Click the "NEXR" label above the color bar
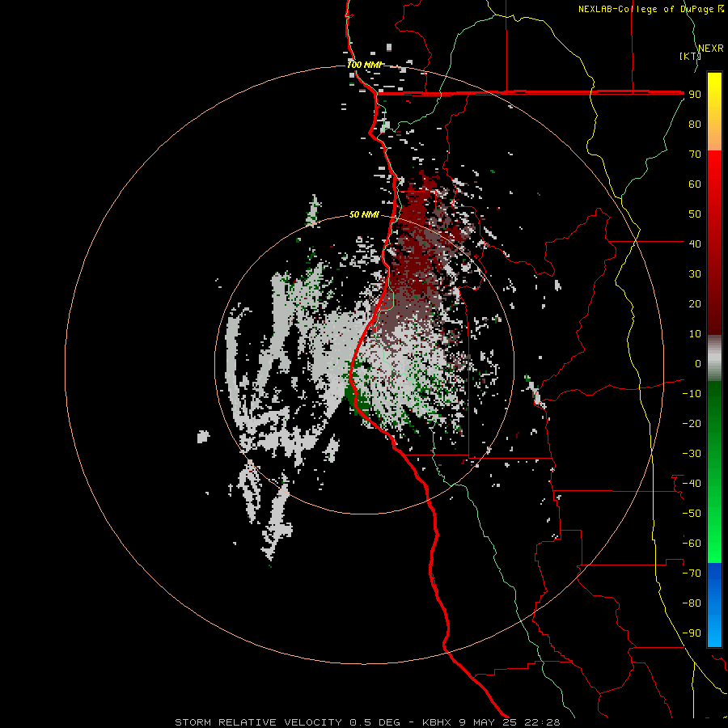Image resolution: width=728 pixels, height=728 pixels. pyautogui.click(x=711, y=49)
